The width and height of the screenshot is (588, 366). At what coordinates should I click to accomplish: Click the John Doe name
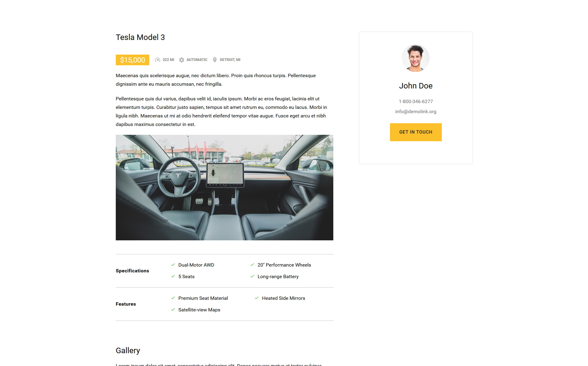(x=416, y=86)
